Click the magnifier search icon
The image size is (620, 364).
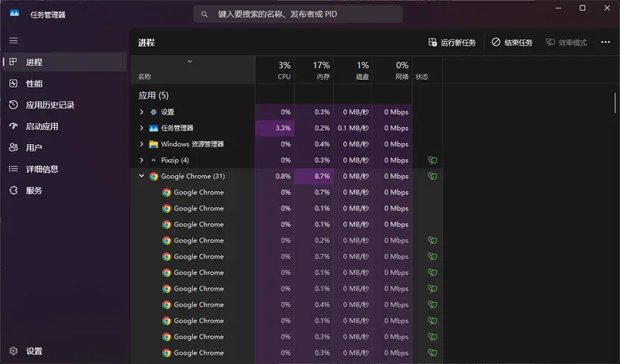pyautogui.click(x=204, y=14)
